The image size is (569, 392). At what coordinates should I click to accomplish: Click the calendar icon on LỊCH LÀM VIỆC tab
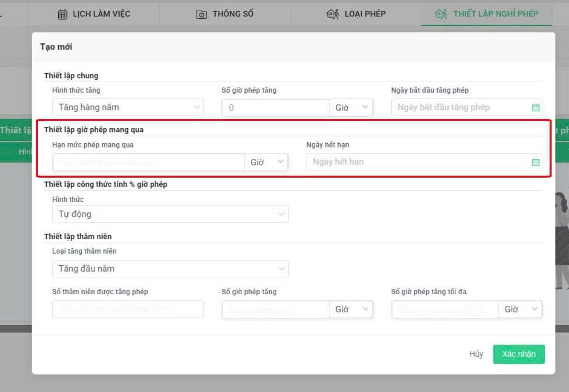62,14
